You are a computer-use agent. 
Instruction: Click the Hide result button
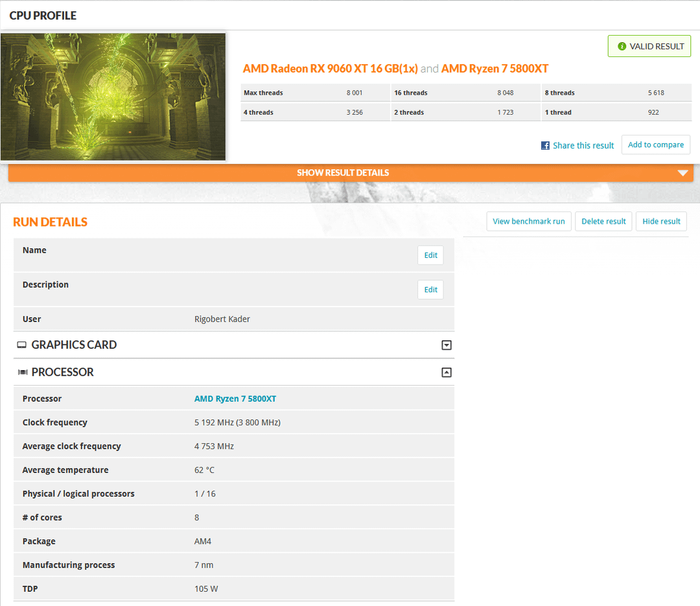(660, 222)
